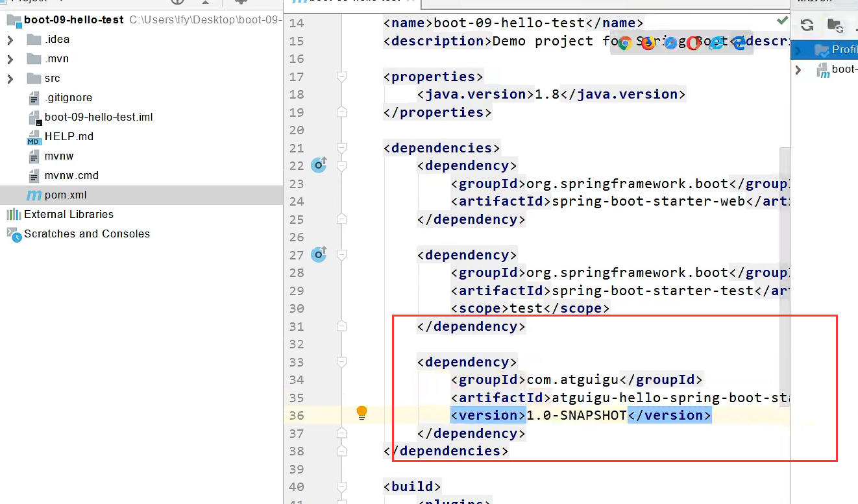858x504 pixels.
Task: Click the src folder icon
Action: 34,78
